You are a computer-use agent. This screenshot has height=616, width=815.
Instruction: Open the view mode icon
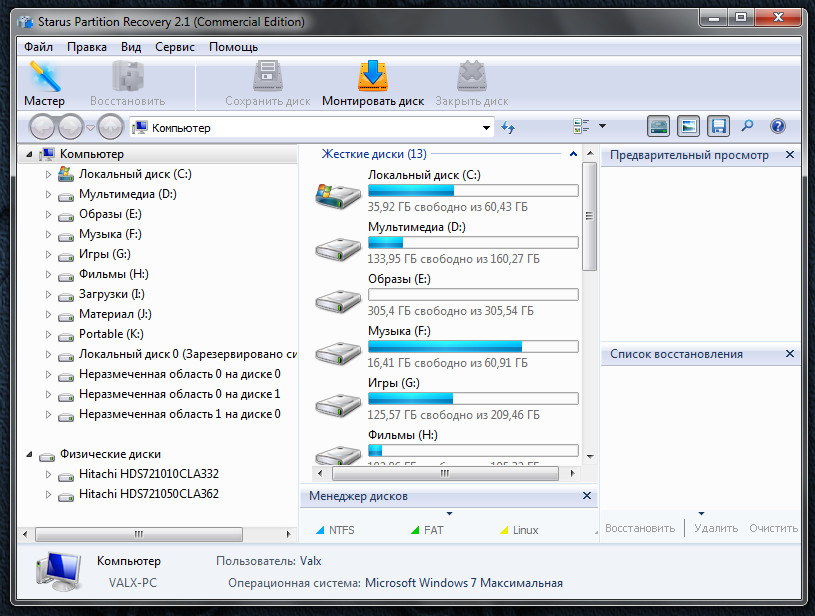581,126
